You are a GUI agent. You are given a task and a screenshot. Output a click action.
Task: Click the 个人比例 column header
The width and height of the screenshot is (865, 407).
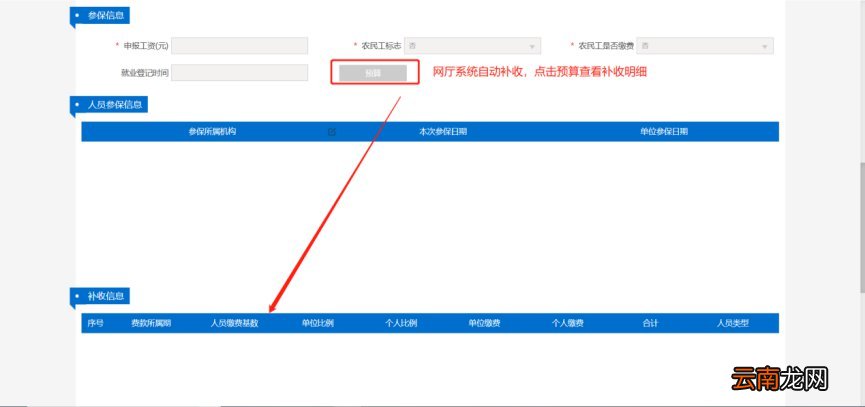click(x=401, y=323)
